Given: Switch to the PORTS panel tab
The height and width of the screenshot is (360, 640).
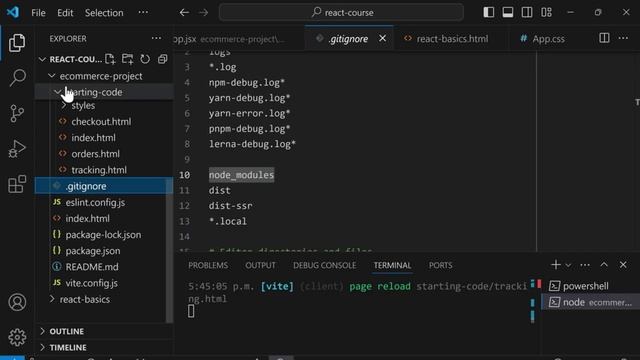Looking at the screenshot, I should 440,265.
